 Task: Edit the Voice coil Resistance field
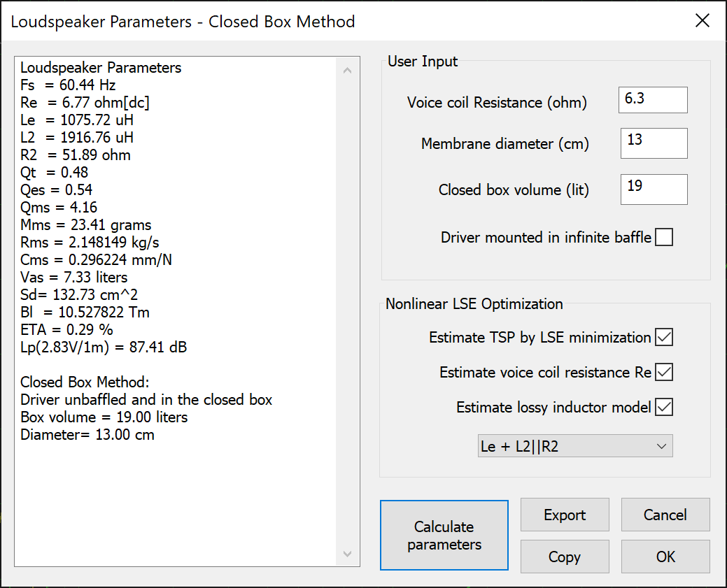pyautogui.click(x=653, y=100)
